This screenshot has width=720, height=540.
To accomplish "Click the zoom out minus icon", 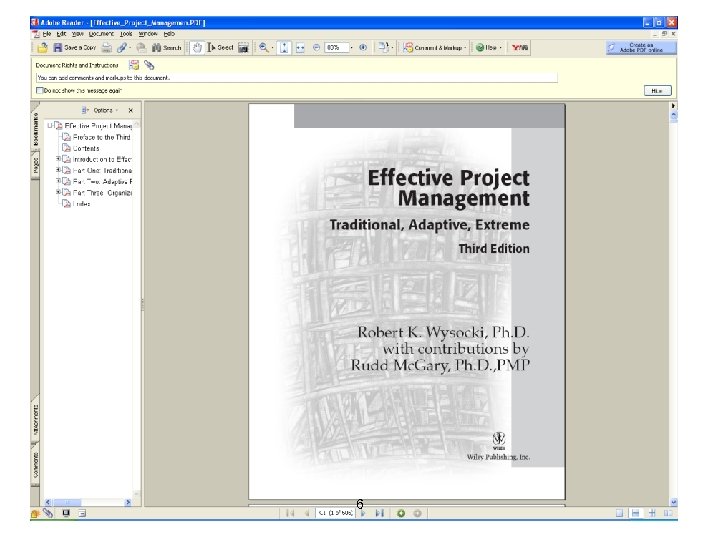I will click(316, 47).
